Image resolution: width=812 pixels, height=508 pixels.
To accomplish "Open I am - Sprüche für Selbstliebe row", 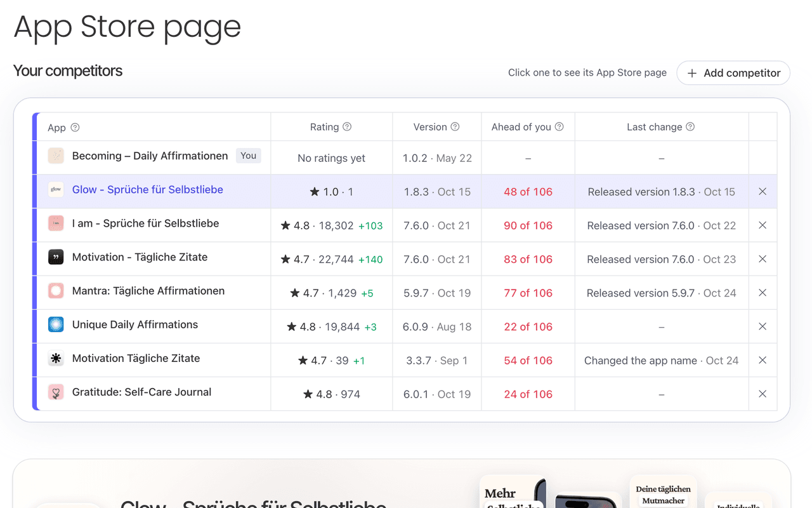I will click(405, 225).
